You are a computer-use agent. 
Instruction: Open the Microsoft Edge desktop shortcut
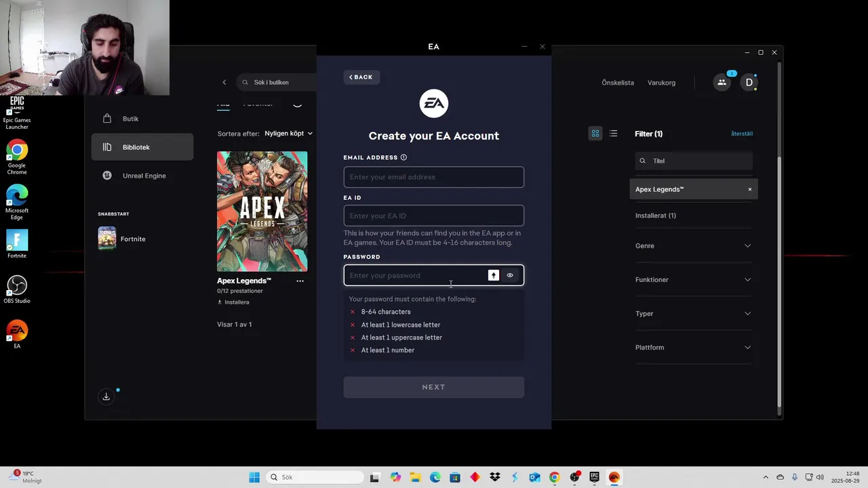click(17, 202)
